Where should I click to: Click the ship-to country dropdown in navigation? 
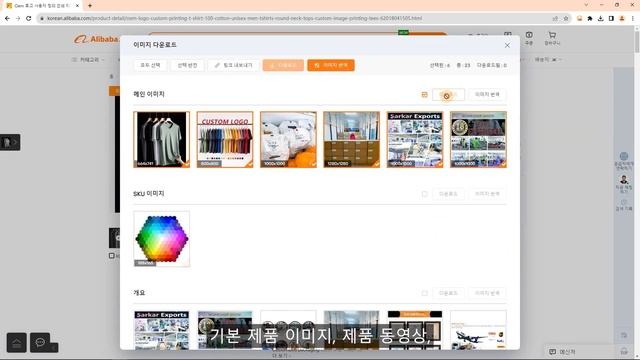pos(548,60)
